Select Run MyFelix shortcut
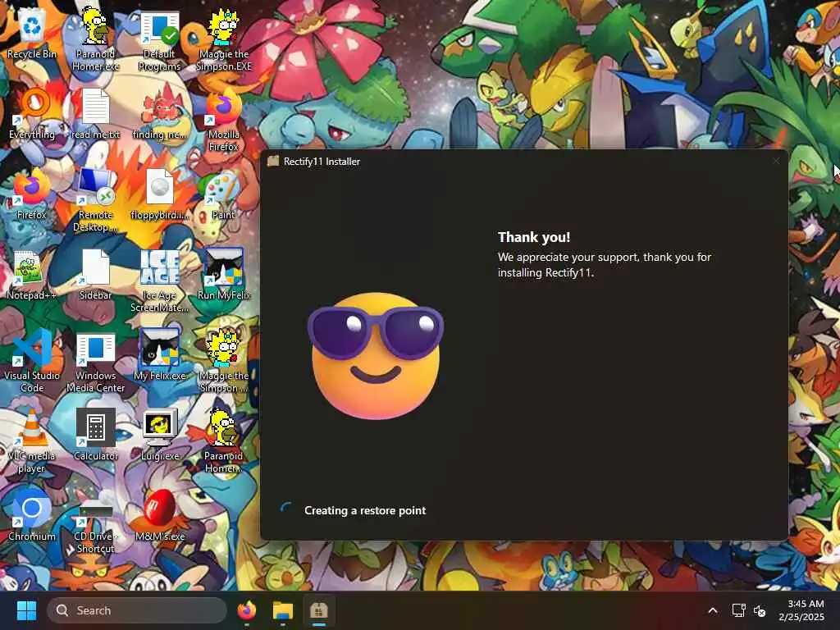The width and height of the screenshot is (840, 630). (x=224, y=274)
